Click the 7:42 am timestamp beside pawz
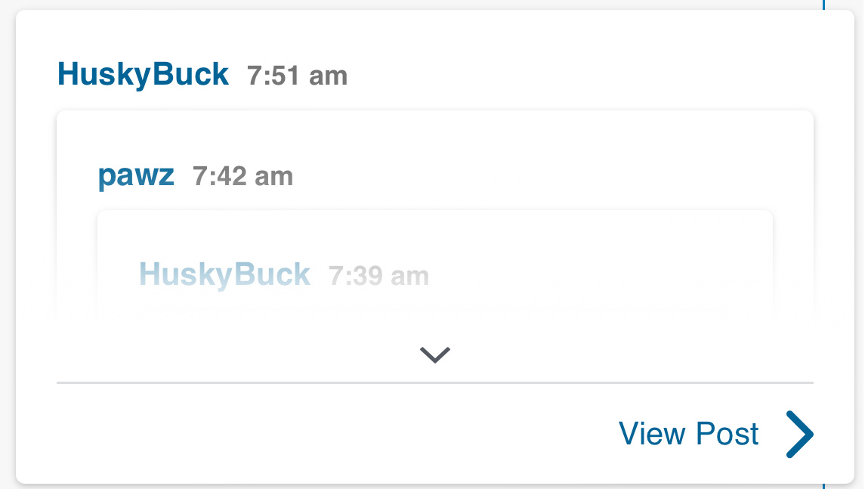This screenshot has width=868, height=489. click(242, 177)
